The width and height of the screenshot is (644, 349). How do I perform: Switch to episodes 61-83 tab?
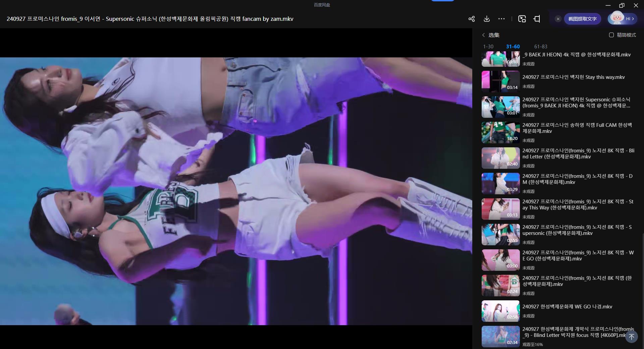(x=540, y=47)
